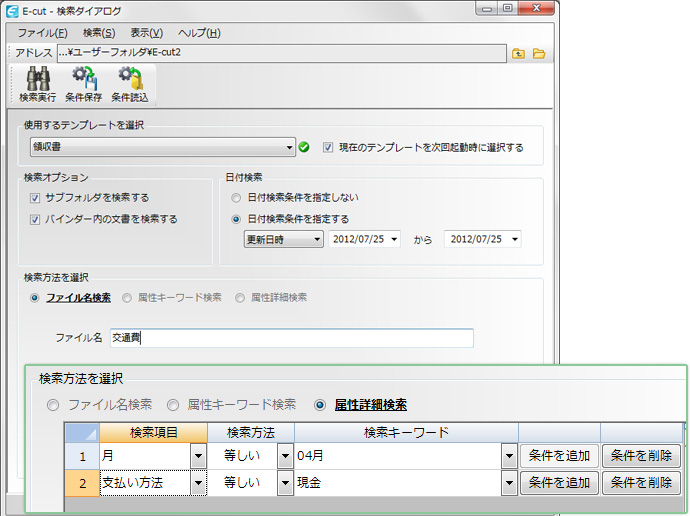This screenshot has height=516, width=690.
Task: Expand 等しい method dropdown in row 1
Action: pyautogui.click(x=286, y=456)
